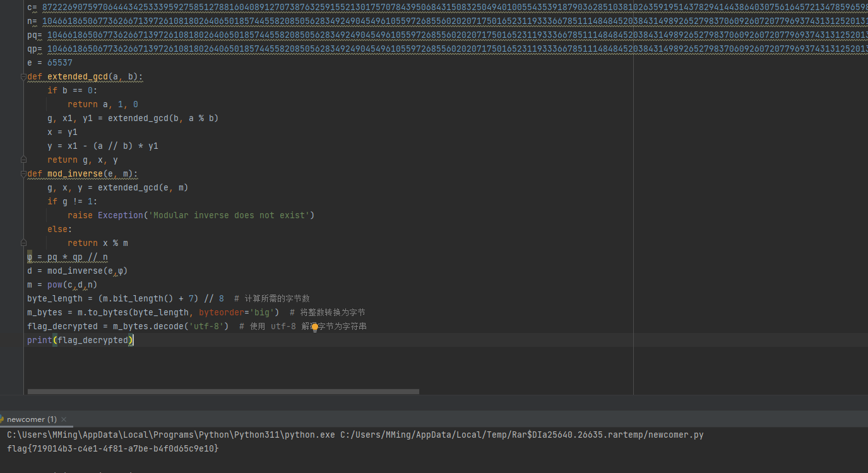Click the python.exe path in console output
The height and width of the screenshot is (473, 868).
click(x=172, y=435)
